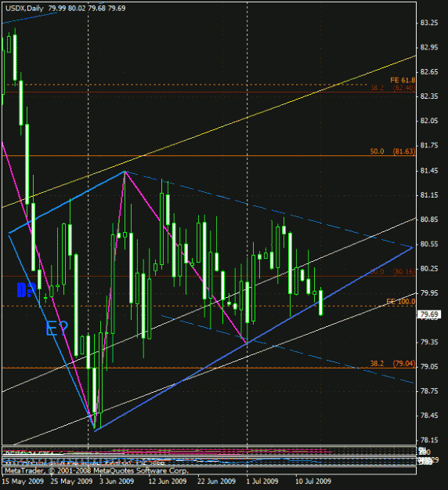Select the 80.25 price axis label
The width and height of the screenshot is (448, 490).
tap(429, 269)
